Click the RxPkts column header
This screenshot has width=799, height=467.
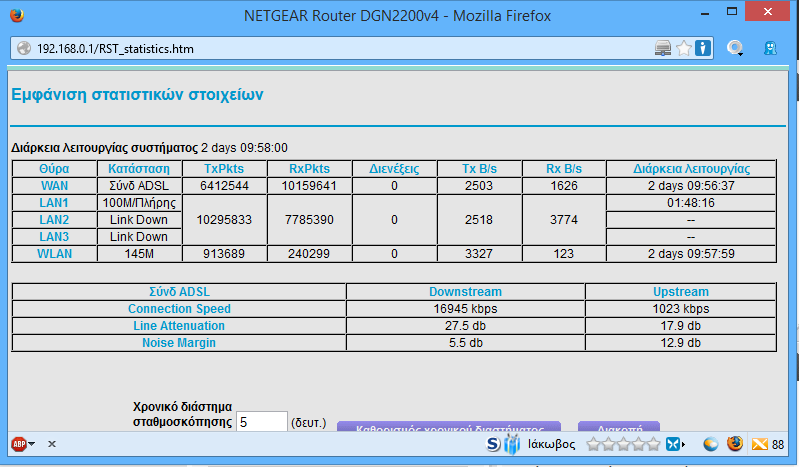pyautogui.click(x=309, y=169)
